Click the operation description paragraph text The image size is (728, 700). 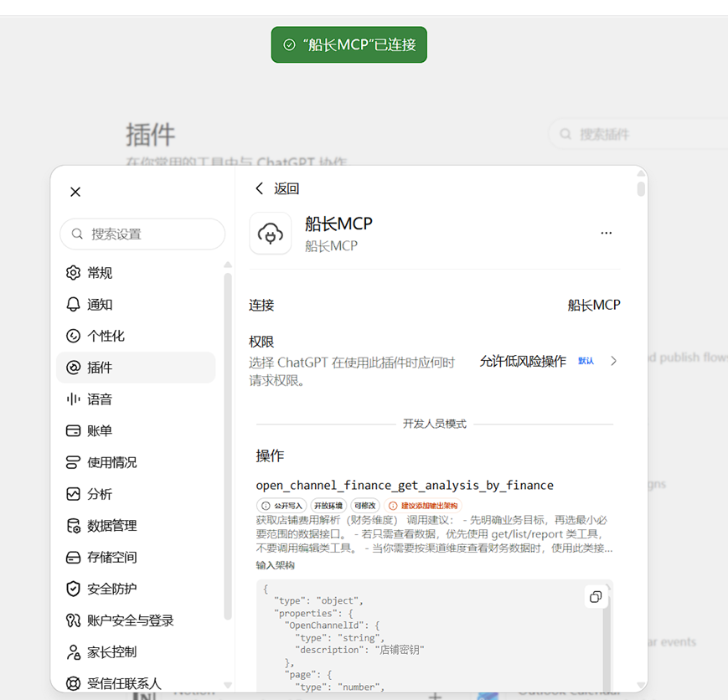[434, 534]
